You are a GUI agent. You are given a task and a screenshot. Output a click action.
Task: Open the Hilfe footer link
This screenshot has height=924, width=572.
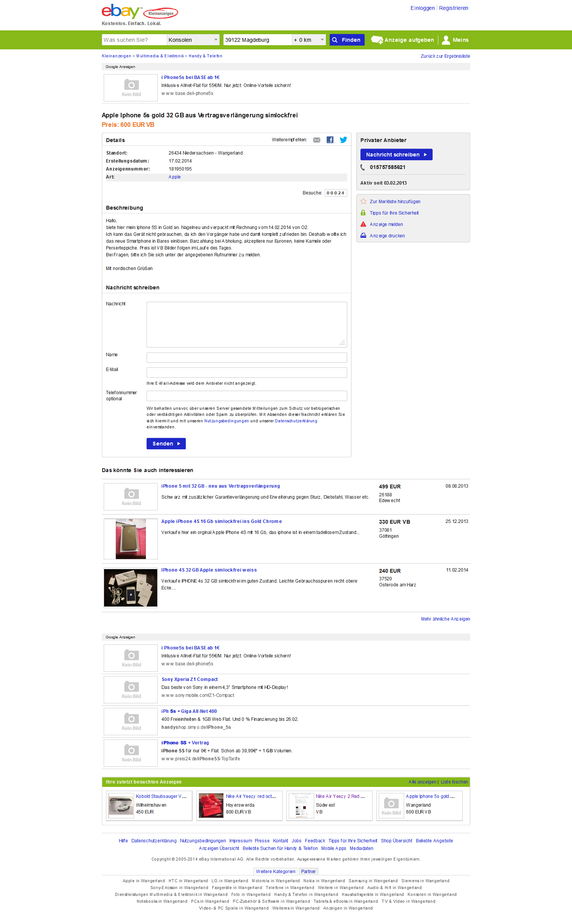[x=123, y=841]
